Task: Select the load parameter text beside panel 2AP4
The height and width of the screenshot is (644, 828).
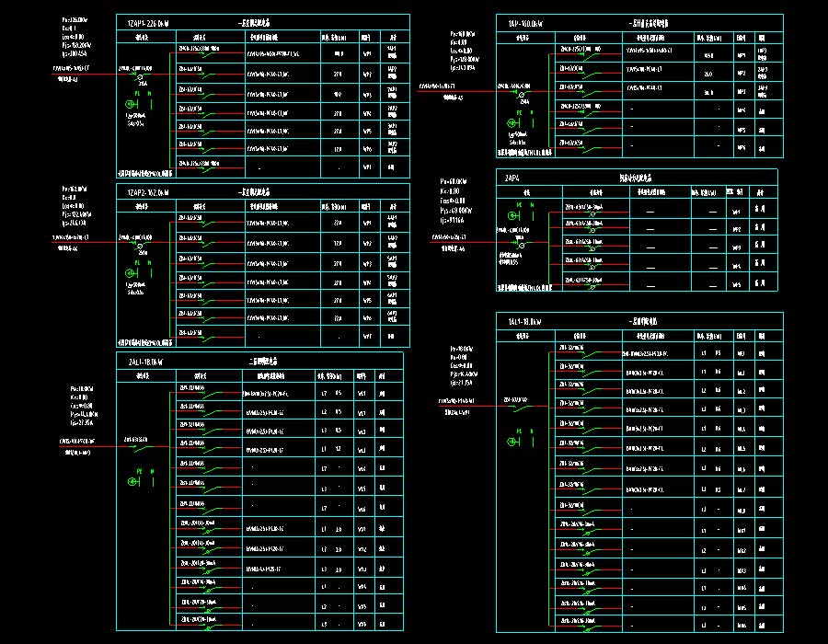Action: 455,201
